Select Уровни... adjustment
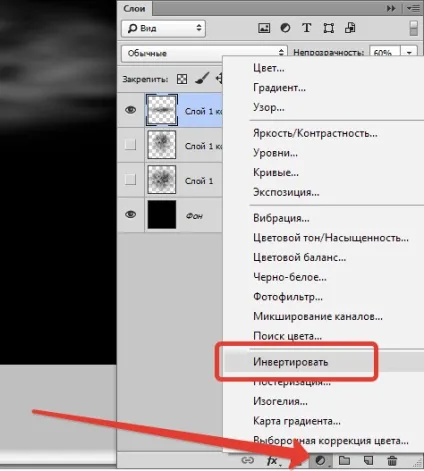This screenshot has width=424, height=471. click(275, 153)
